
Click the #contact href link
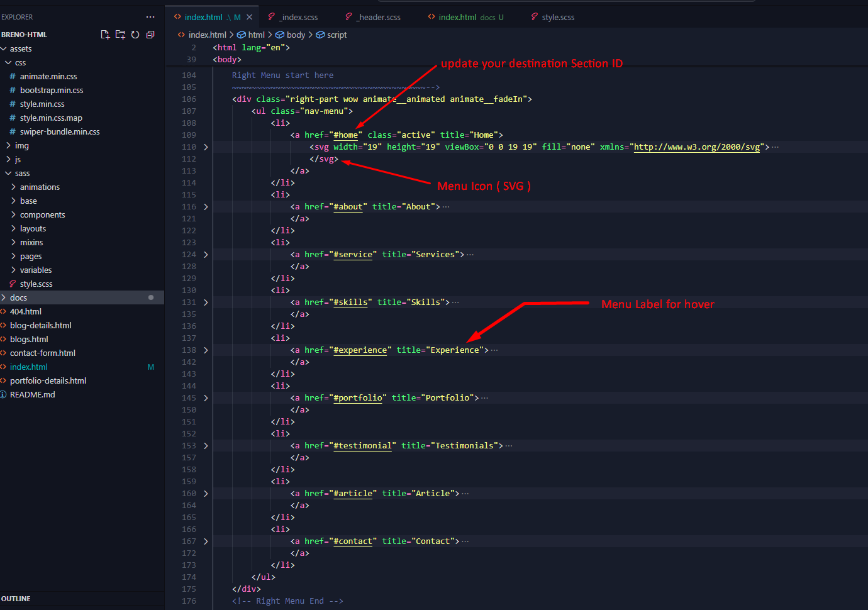coord(353,541)
